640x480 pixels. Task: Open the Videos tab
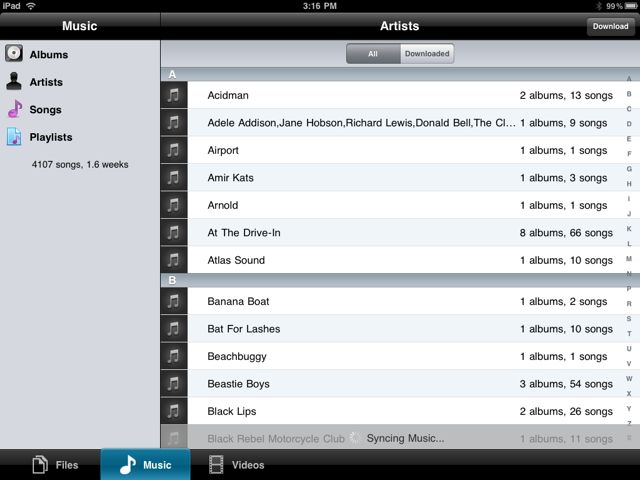coord(237,464)
